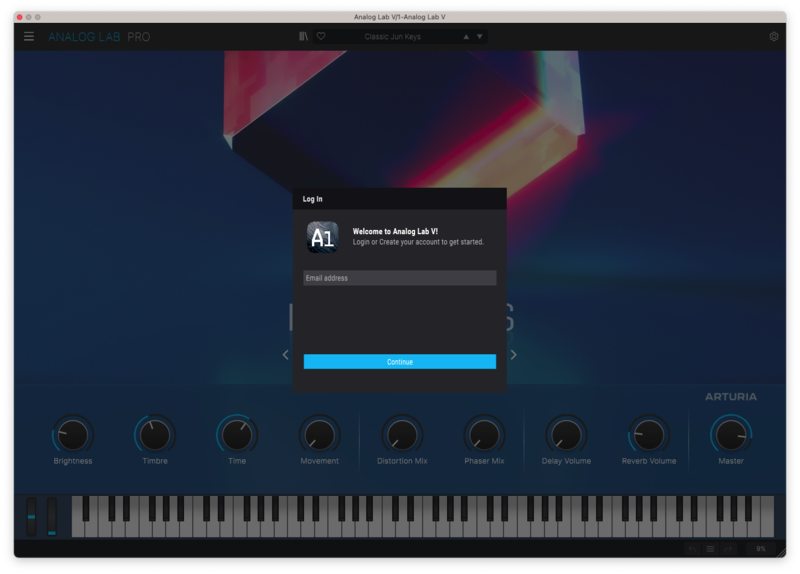Click the Reverb Volume knob
Screen dimensions: 800x574
[x=649, y=435]
